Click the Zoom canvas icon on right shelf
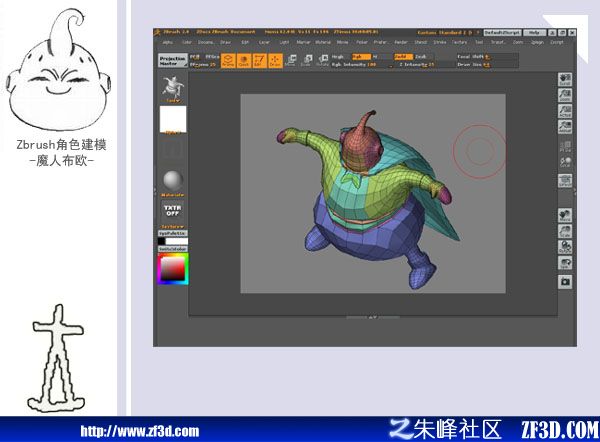Viewport: 600px width, 442px height. coord(565,95)
